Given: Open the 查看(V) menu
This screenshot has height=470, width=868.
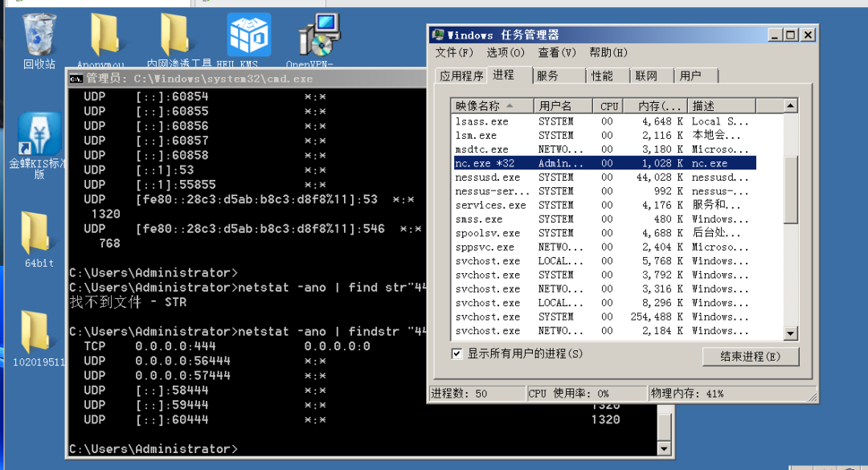Looking at the screenshot, I should (557, 52).
